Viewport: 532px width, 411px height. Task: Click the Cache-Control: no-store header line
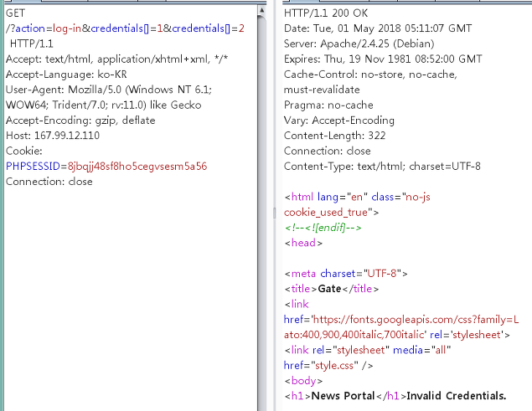(x=370, y=74)
